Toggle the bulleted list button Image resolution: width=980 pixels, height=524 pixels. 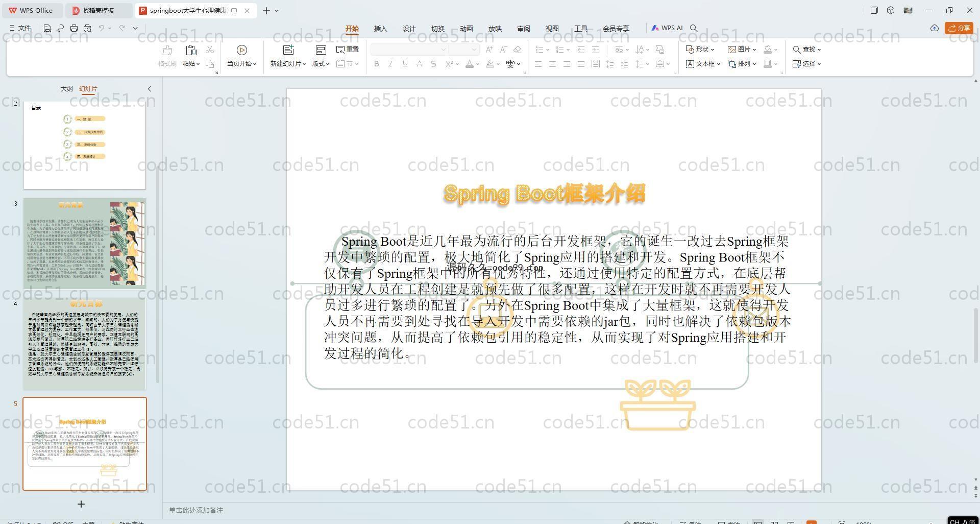pyautogui.click(x=539, y=50)
